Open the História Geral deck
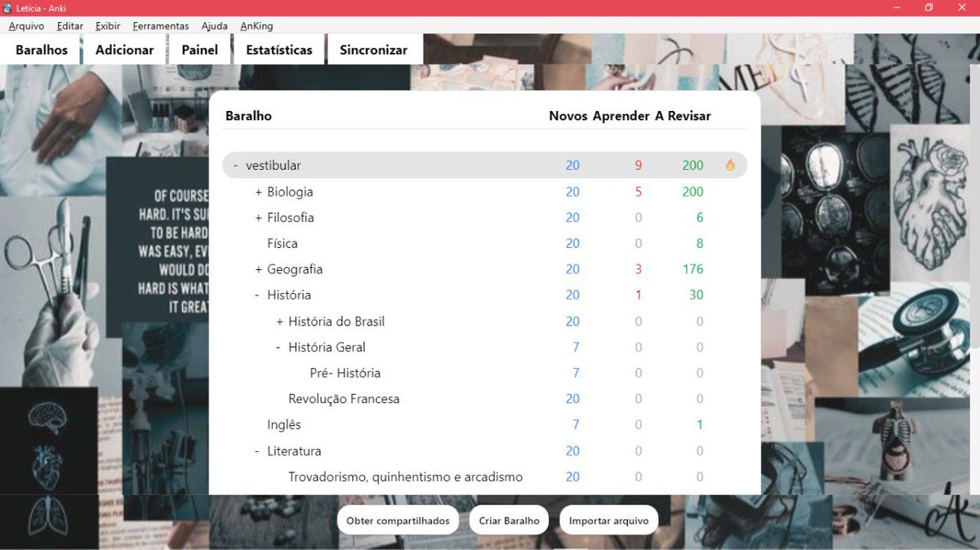 (x=327, y=347)
